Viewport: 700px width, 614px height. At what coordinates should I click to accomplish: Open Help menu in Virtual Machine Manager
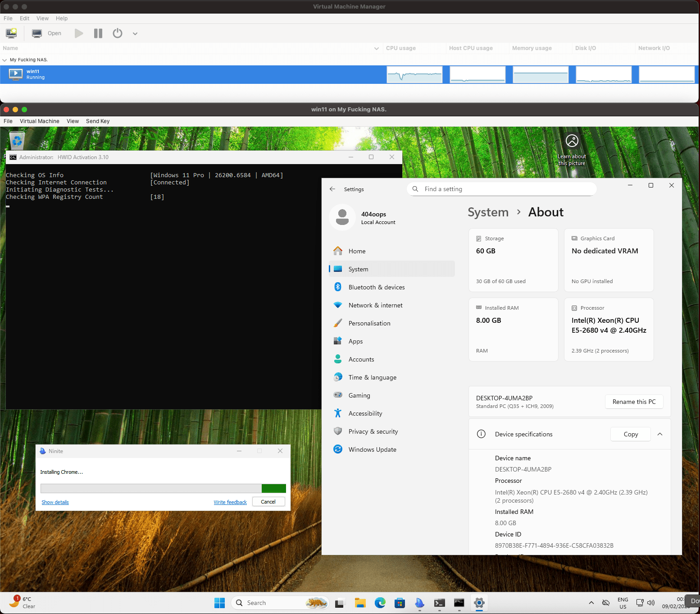point(62,18)
